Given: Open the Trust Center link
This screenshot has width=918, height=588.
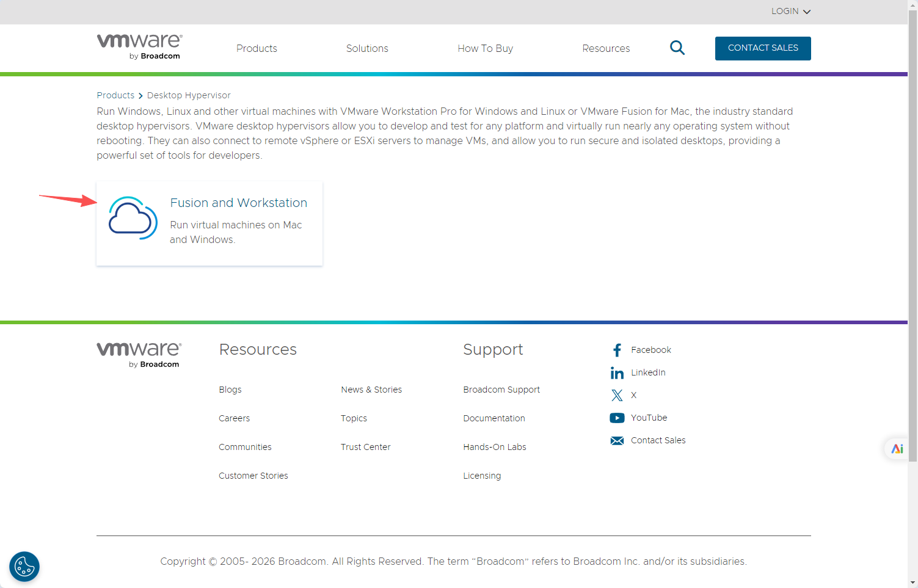Looking at the screenshot, I should (365, 447).
